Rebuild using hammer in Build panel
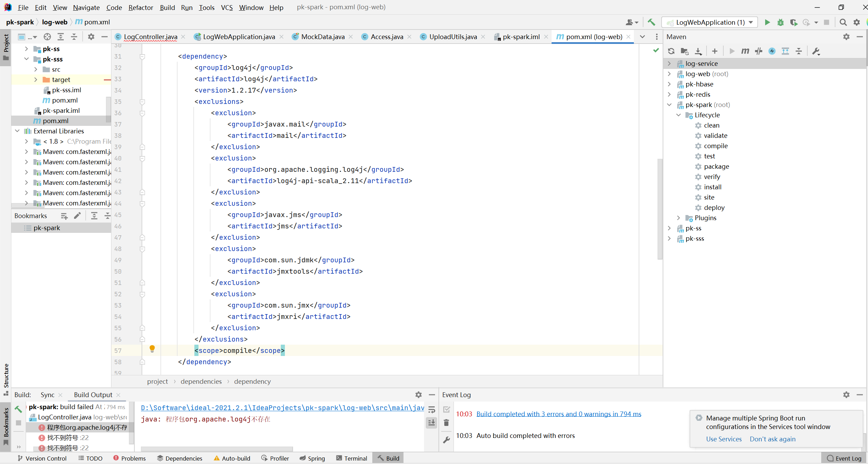Screen dimensions: 868x464 tap(18, 409)
